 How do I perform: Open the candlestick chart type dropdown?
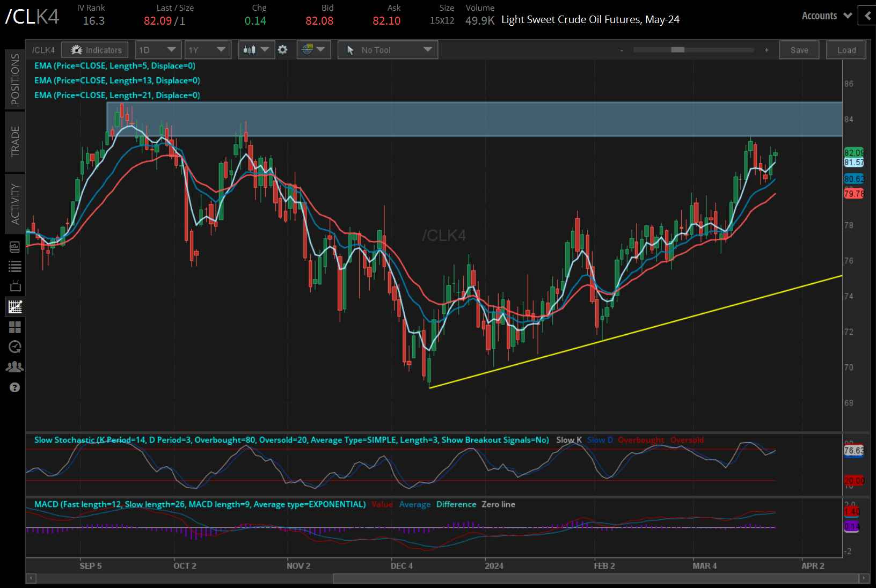point(256,50)
